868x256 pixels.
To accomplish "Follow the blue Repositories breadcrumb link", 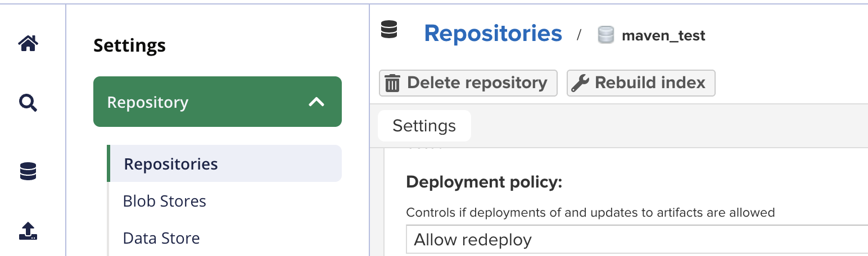I will click(x=492, y=34).
